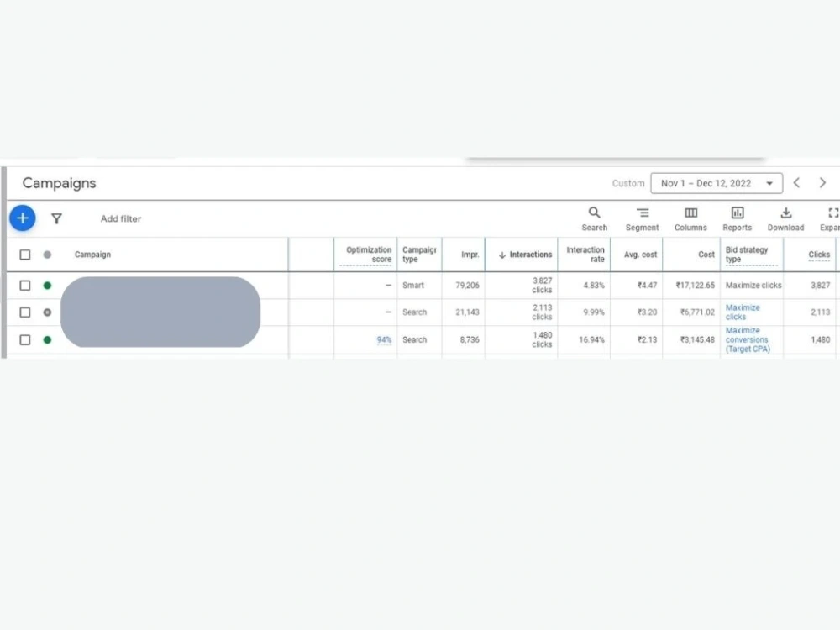
Task: Sort by Bid strategy type column
Action: click(x=746, y=255)
